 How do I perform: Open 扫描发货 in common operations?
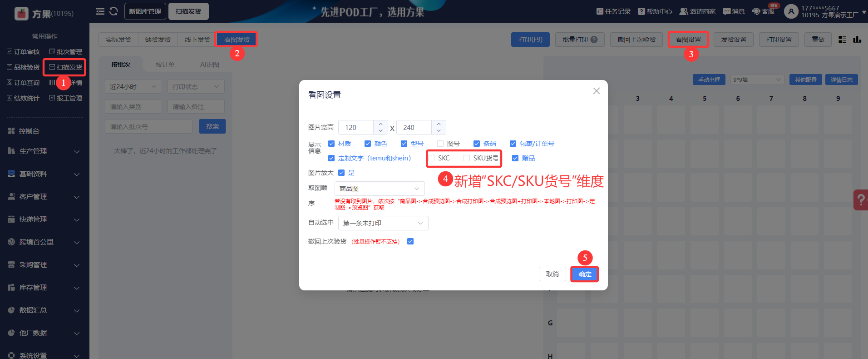(x=66, y=67)
